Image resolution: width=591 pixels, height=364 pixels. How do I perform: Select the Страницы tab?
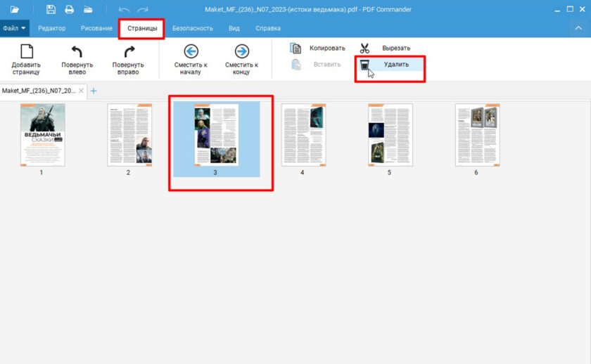coord(142,28)
